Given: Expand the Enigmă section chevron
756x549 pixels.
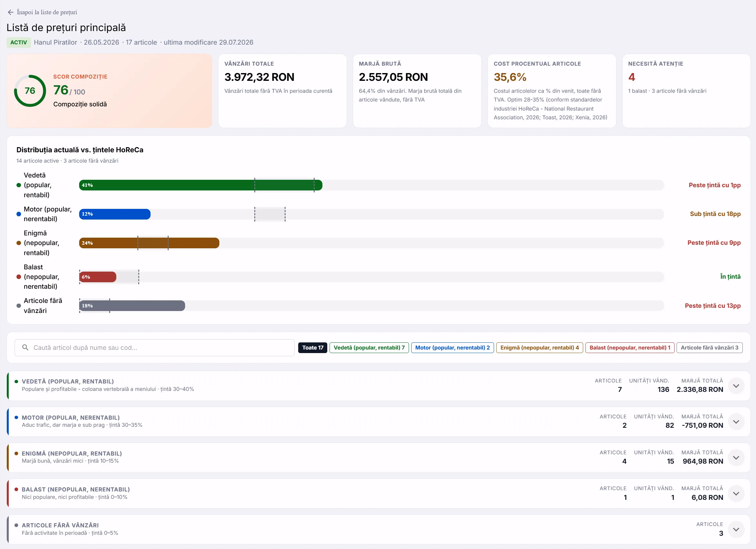Looking at the screenshot, I should (x=736, y=458).
